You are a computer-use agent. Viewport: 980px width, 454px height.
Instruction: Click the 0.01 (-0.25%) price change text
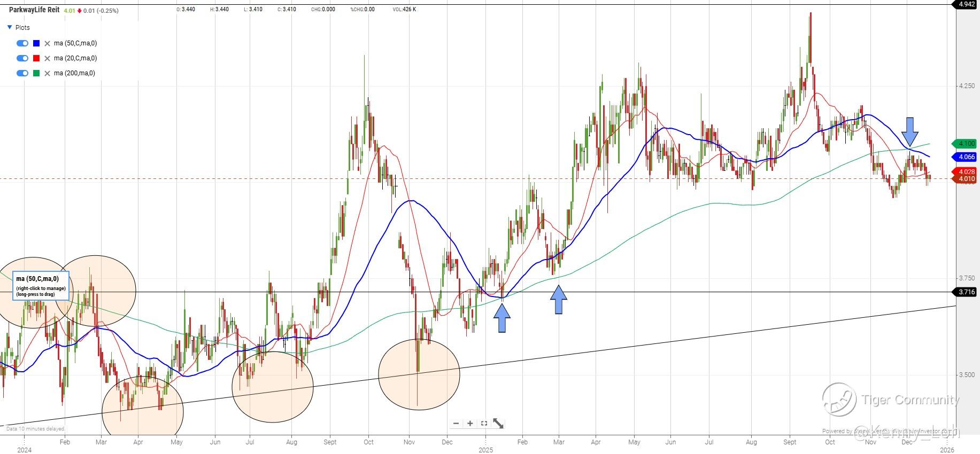coord(101,11)
